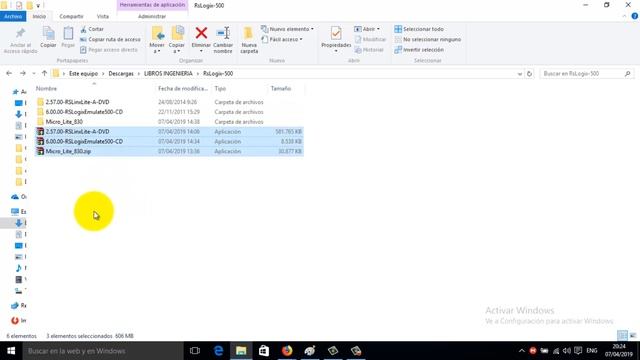
Task: Click the ENG language indicator
Action: click(592, 351)
